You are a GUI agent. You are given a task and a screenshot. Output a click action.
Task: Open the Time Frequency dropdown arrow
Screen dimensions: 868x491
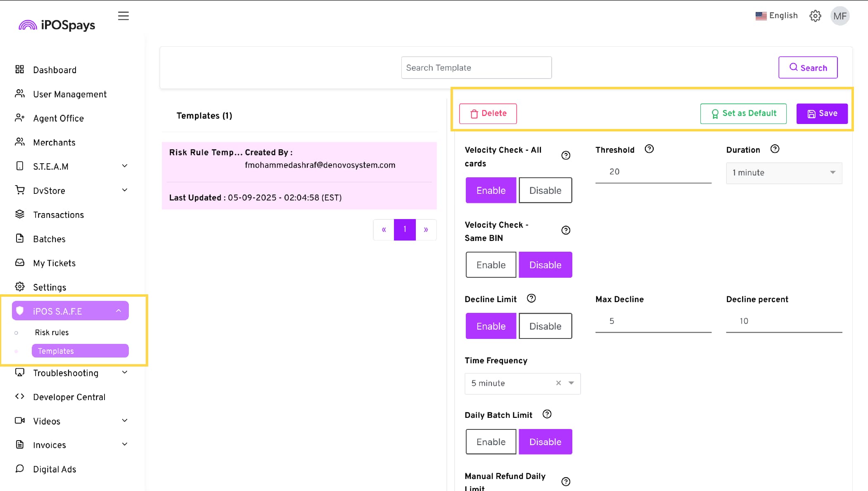point(571,383)
